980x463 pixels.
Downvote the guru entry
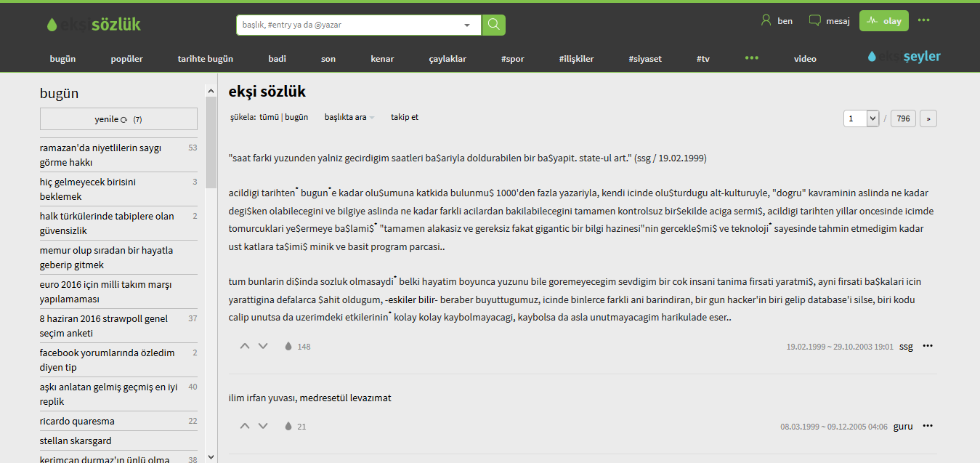263,426
